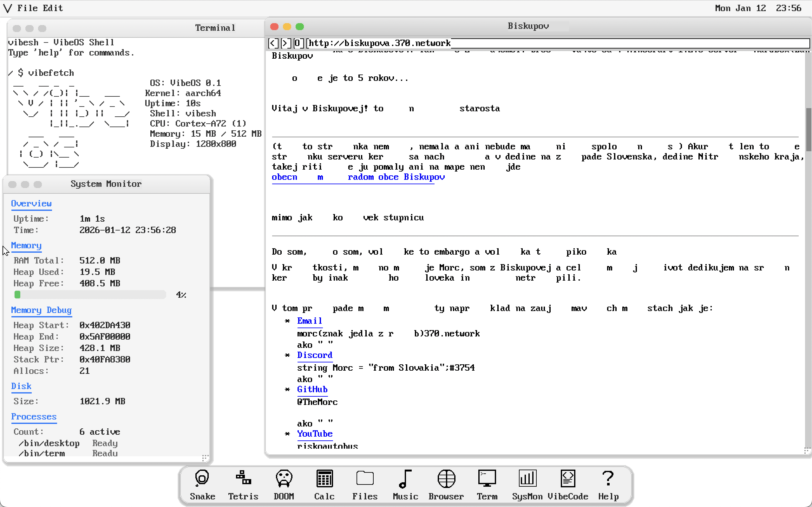Click the heap usage progress bar
Viewport: 812px width, 507px height.
(x=90, y=295)
